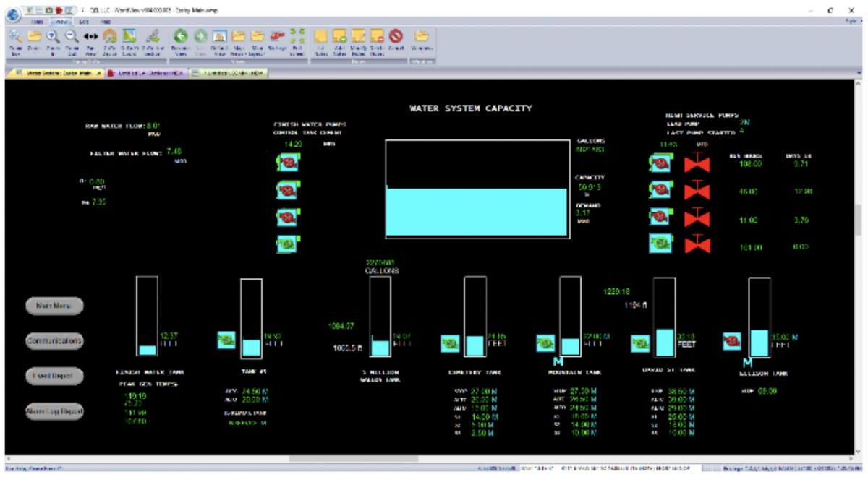Toggle the Tank #5 pump icon
The height and width of the screenshot is (477, 868).
(x=226, y=340)
